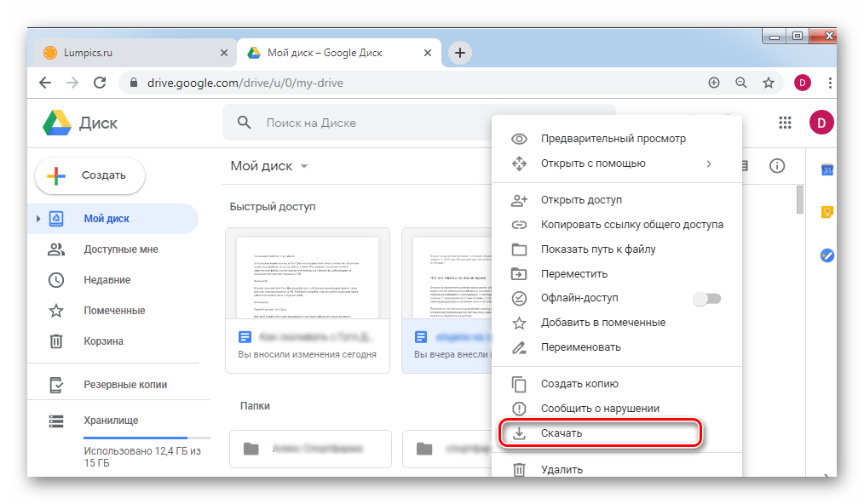Open Google Calendar in the side panel

pyautogui.click(x=826, y=169)
